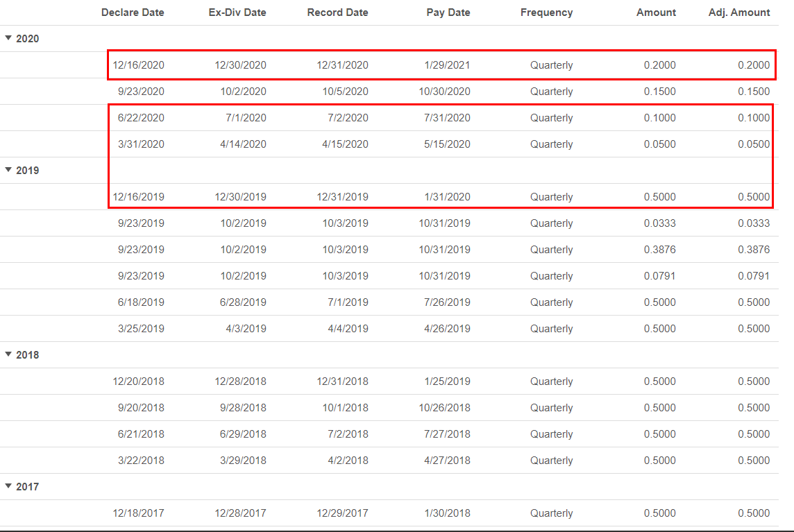Click ex-div date 12/28/2018

click(241, 381)
